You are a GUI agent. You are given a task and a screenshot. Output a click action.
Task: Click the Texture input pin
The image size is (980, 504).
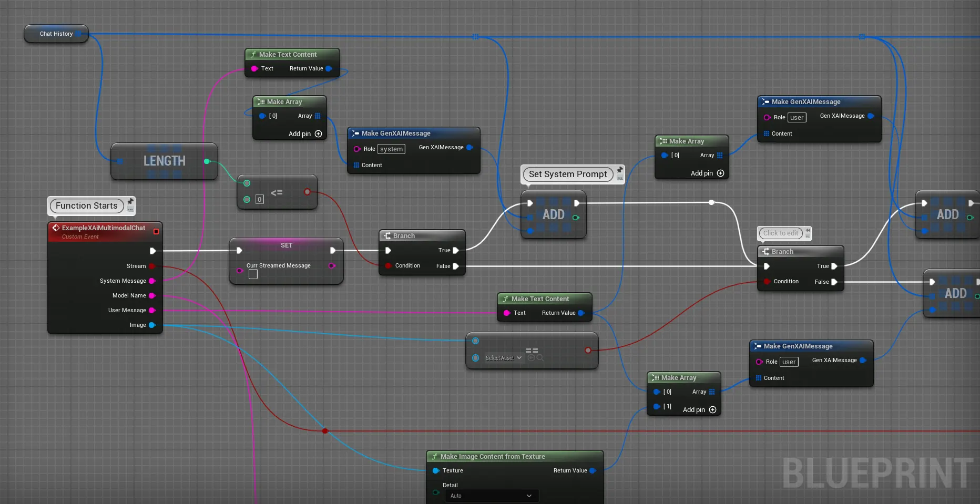pos(436,470)
